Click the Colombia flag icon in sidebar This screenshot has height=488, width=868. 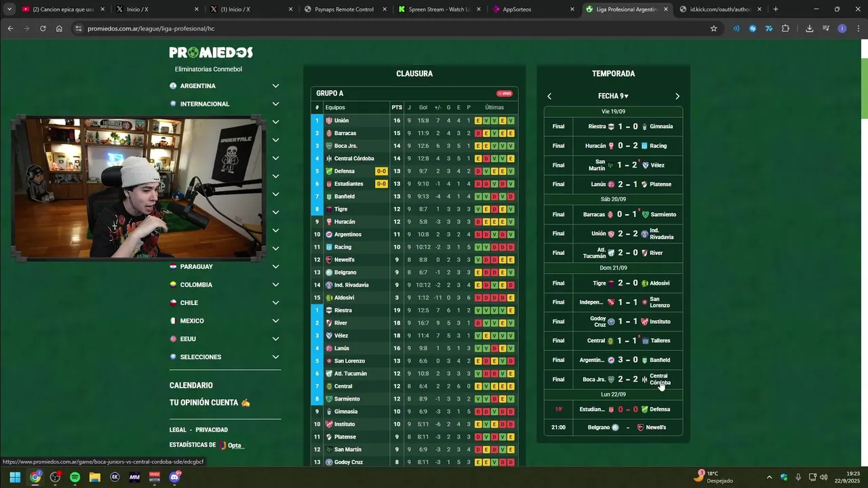(x=173, y=285)
